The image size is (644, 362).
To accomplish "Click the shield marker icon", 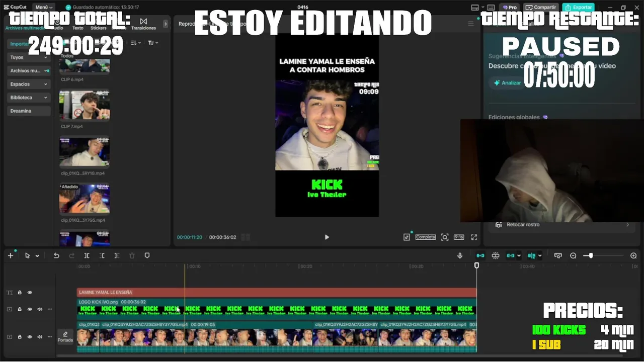I will tap(147, 255).
